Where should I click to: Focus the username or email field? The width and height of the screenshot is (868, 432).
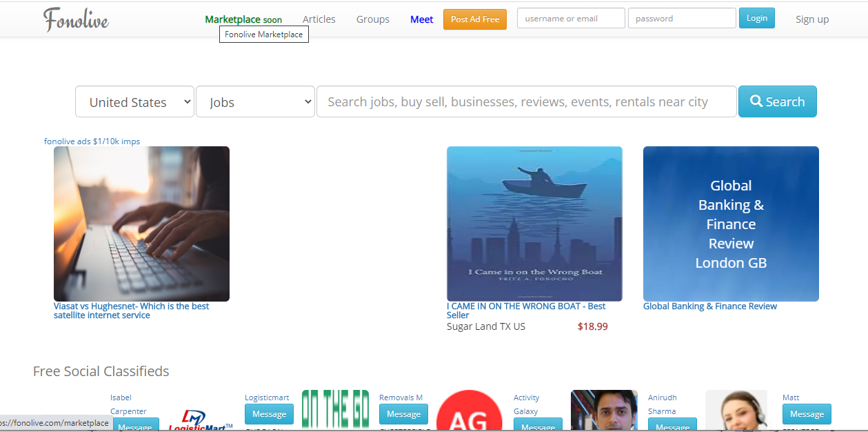[x=571, y=19]
